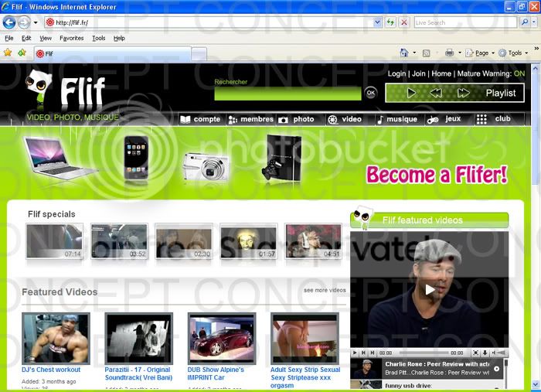Screen dimensions: 541x392
Task: Open the compte navigation item
Action: point(200,119)
